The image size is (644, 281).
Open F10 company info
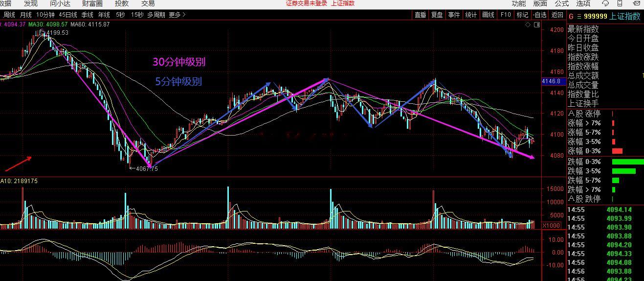pos(506,15)
